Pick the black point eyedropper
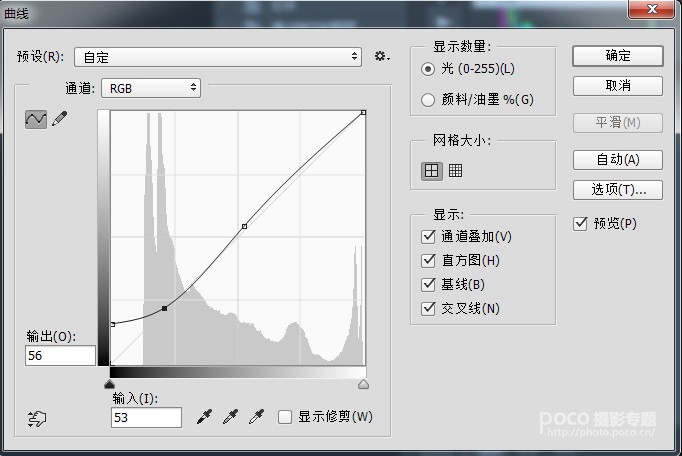 pyautogui.click(x=204, y=416)
